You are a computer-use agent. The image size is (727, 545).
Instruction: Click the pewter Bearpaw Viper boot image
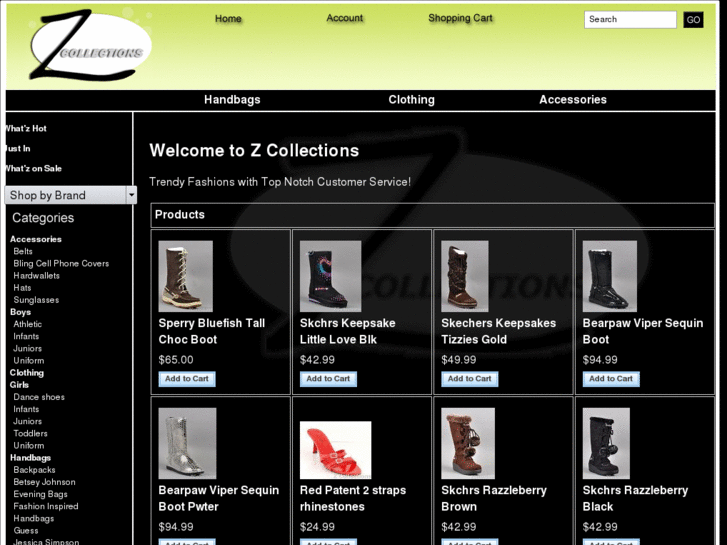(x=187, y=443)
